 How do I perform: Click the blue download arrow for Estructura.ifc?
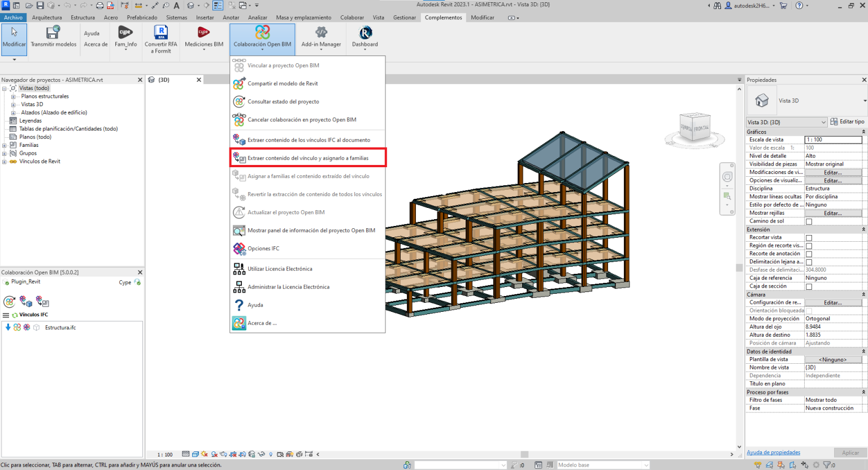click(8, 327)
